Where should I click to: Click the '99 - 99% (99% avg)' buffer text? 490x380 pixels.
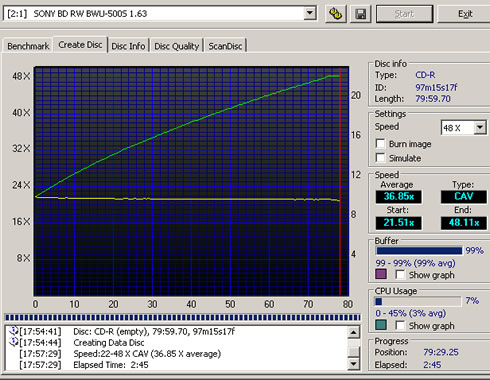[x=415, y=263]
